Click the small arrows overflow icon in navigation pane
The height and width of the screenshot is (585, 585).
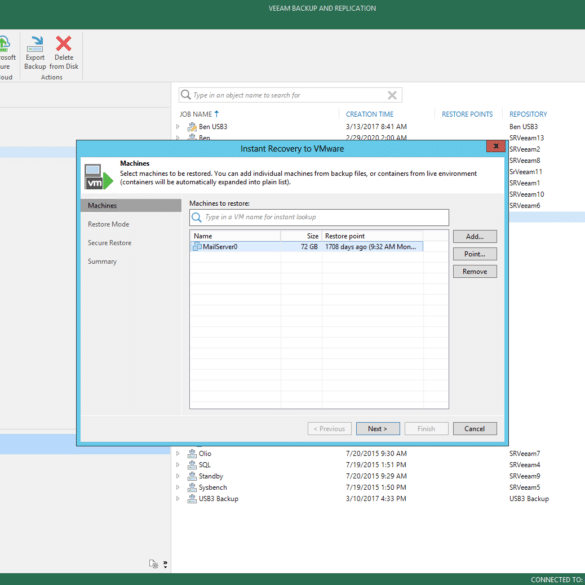point(165,564)
